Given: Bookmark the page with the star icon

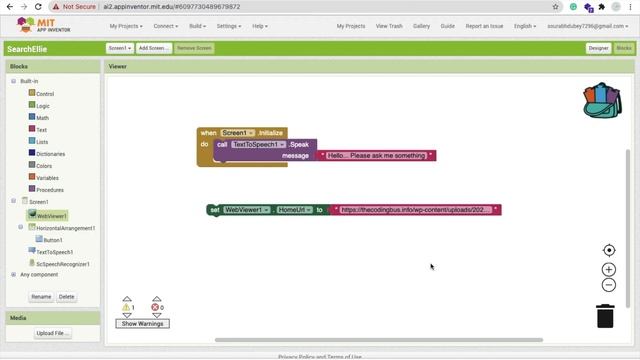Looking at the screenshot, I should 555,7.
